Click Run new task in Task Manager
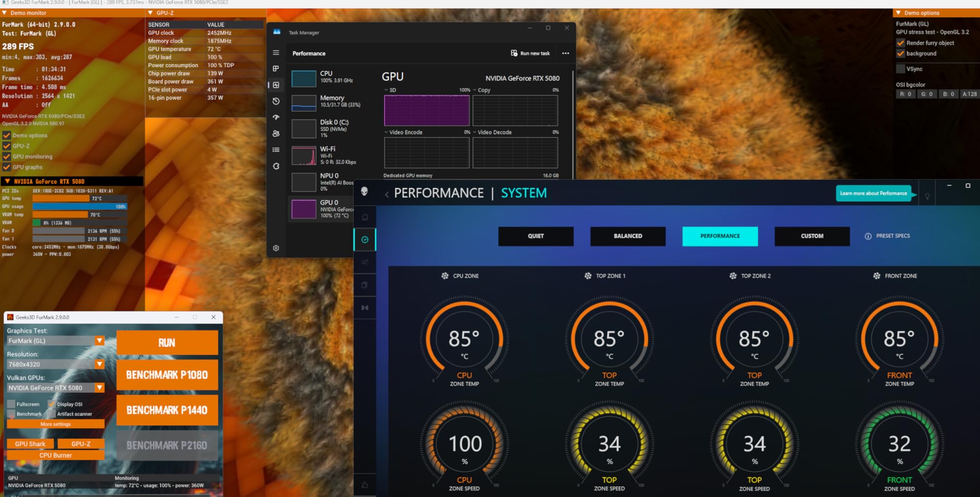Viewport: 980px width, 497px height. tap(530, 53)
